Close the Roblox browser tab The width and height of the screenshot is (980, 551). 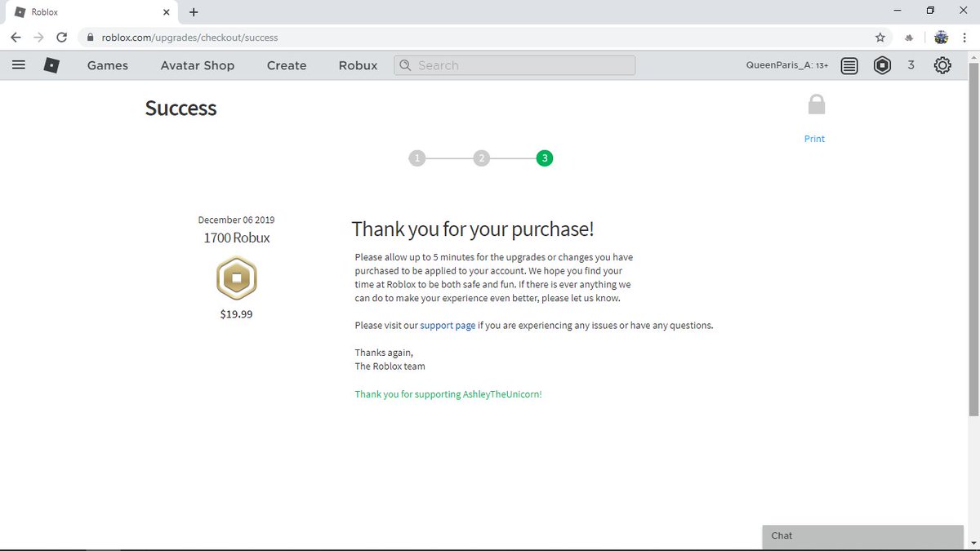coord(167,12)
